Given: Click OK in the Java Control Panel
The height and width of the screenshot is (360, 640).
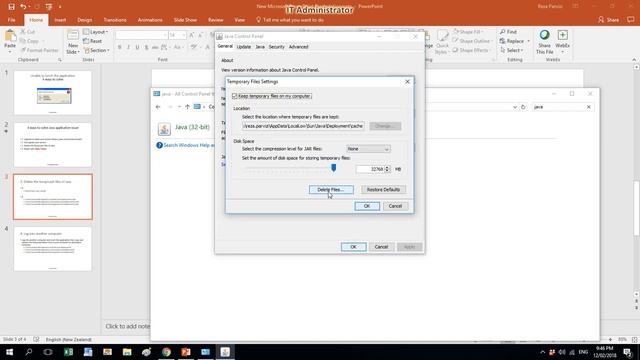Looking at the screenshot, I should (x=353, y=247).
